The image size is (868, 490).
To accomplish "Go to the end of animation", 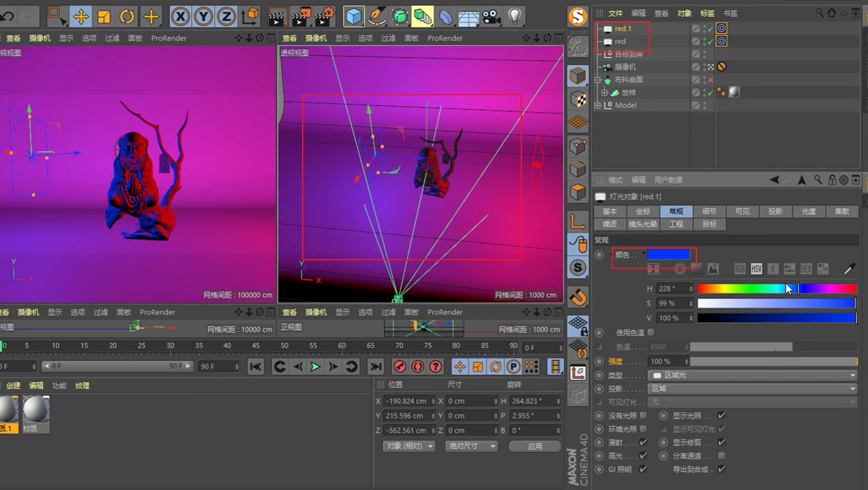I will [x=375, y=366].
